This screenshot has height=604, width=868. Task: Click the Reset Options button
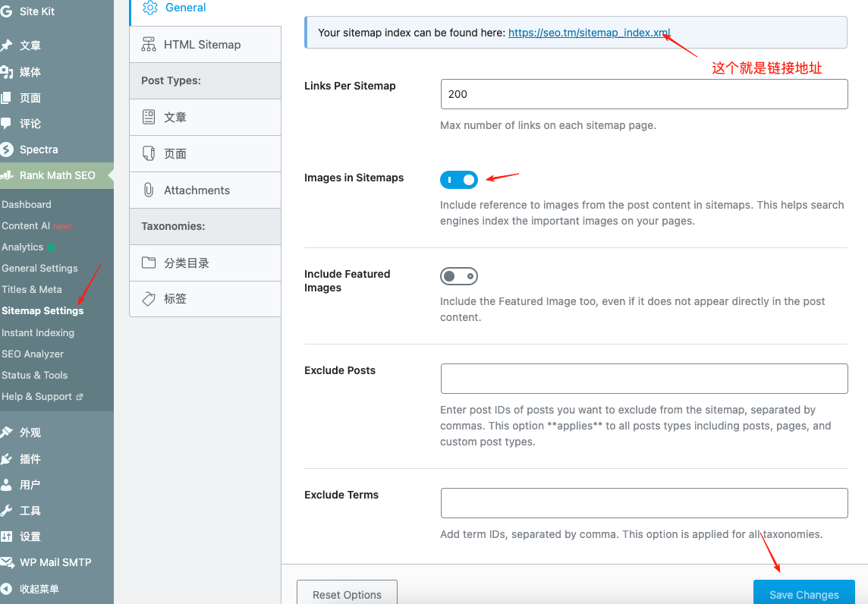pos(347,594)
